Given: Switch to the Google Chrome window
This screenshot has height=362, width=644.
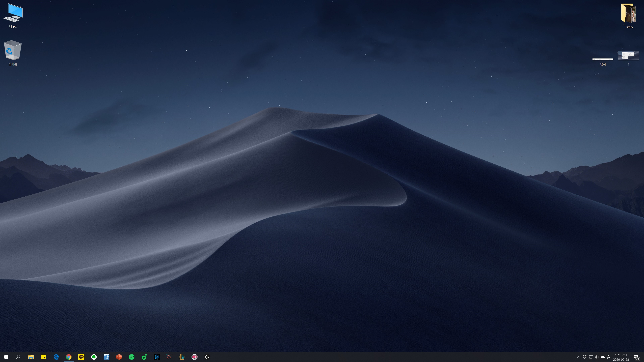Looking at the screenshot, I should [69, 357].
